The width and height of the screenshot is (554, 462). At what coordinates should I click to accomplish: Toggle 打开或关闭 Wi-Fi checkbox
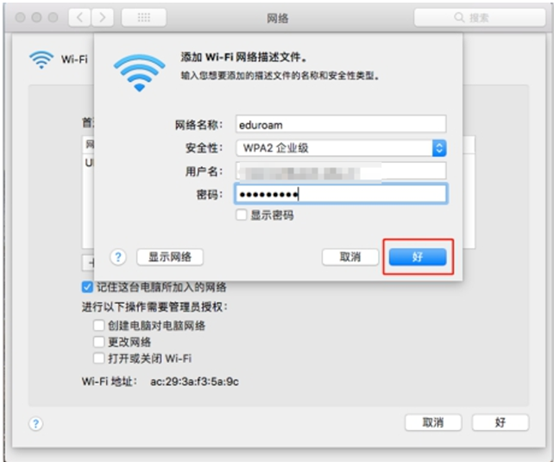(x=99, y=358)
